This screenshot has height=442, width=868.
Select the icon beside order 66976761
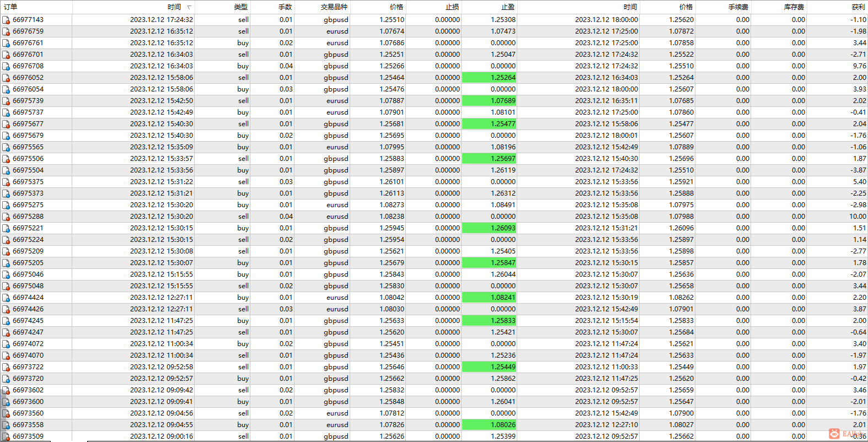click(x=6, y=43)
